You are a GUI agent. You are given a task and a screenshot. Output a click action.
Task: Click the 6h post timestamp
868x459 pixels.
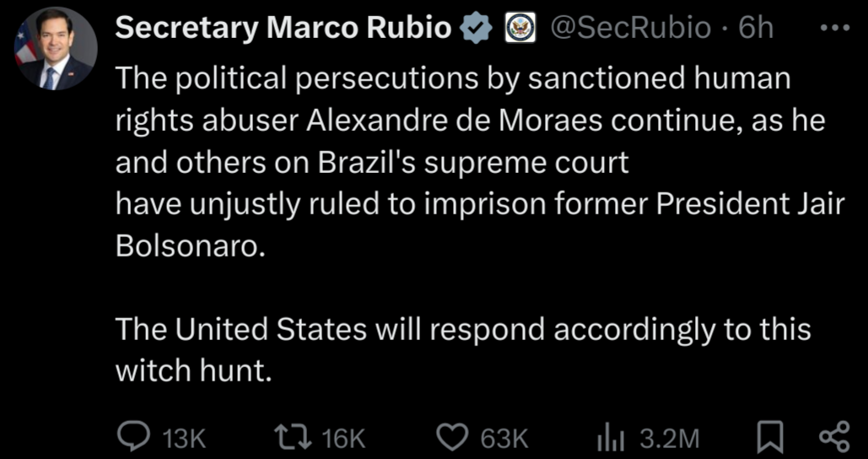tap(756, 28)
